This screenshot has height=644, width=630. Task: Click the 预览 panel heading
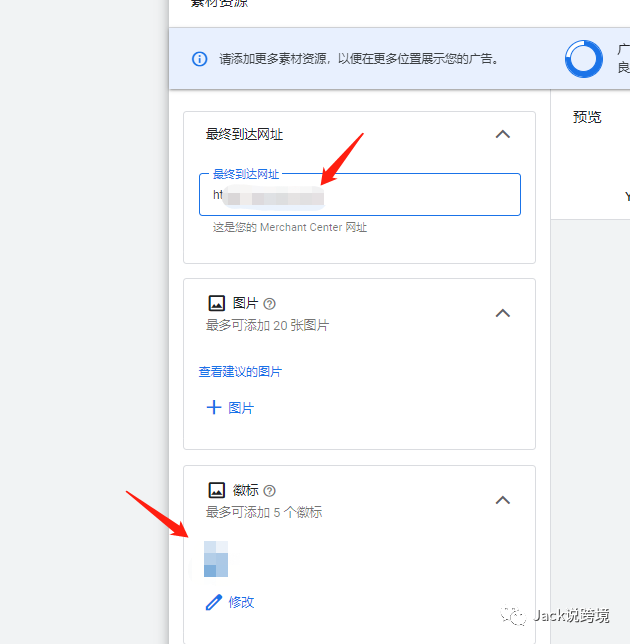587,117
